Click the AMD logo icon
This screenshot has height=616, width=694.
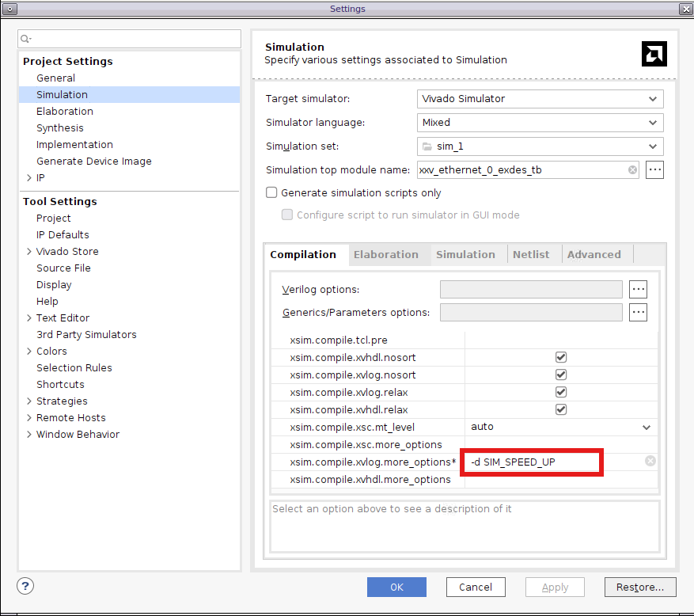[654, 54]
